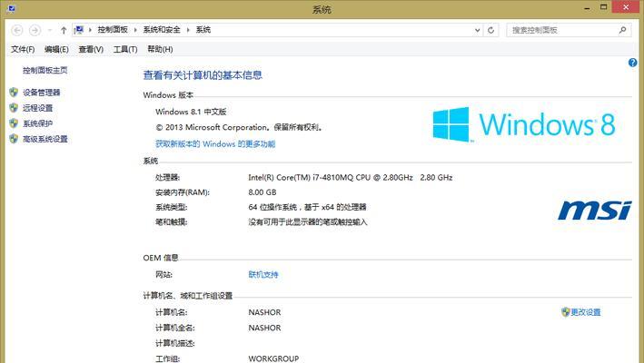Navigate to 控制面板 breadcrumb

[113, 30]
